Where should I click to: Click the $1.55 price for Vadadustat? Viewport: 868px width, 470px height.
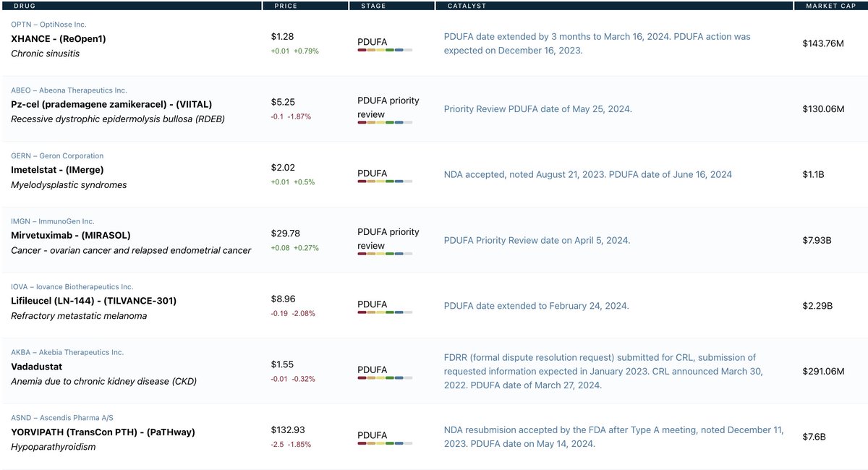282,364
